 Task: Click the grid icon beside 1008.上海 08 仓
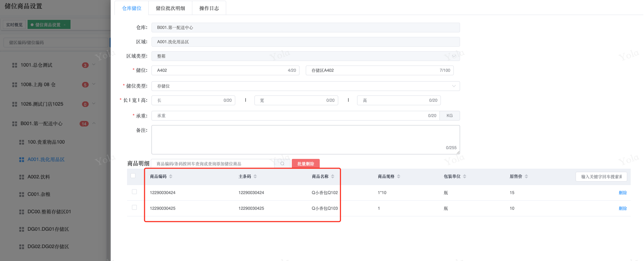coord(15,85)
